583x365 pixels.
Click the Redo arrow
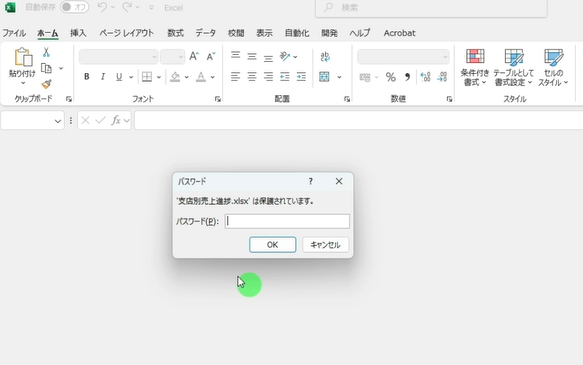pyautogui.click(x=127, y=7)
